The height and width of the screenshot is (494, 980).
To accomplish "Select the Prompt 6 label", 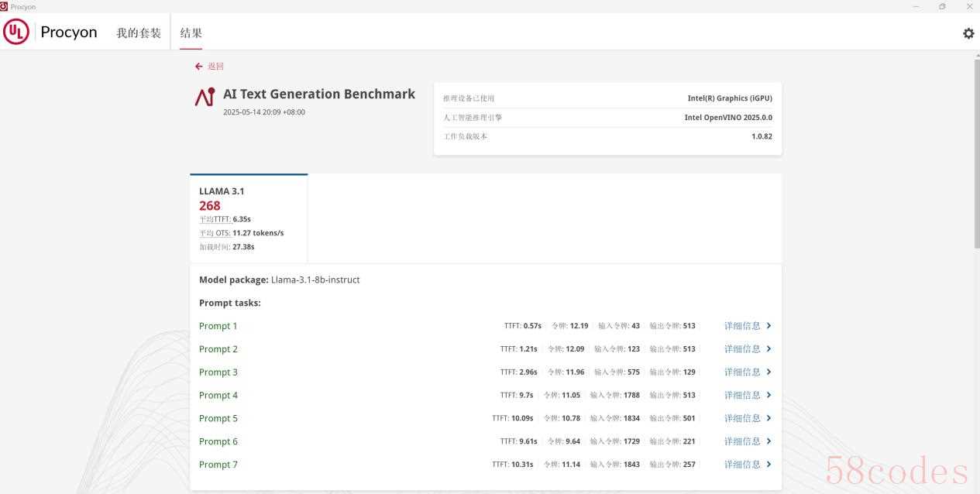I will (x=218, y=441).
